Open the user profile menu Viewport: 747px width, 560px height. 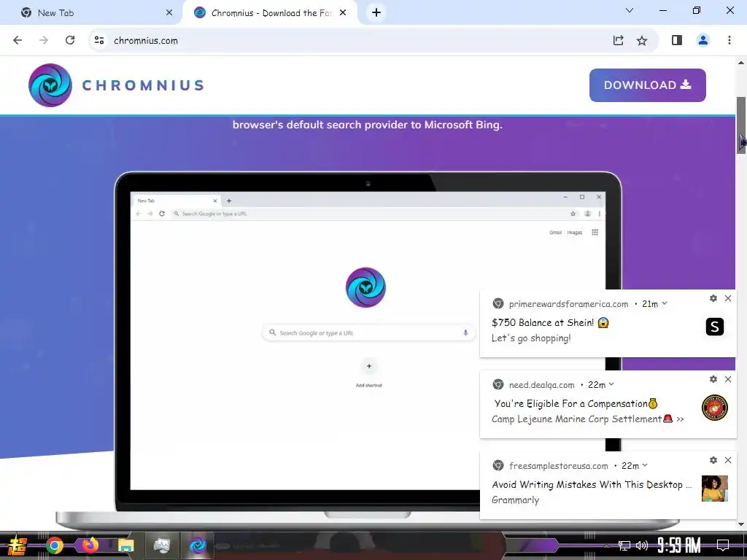coord(703,41)
